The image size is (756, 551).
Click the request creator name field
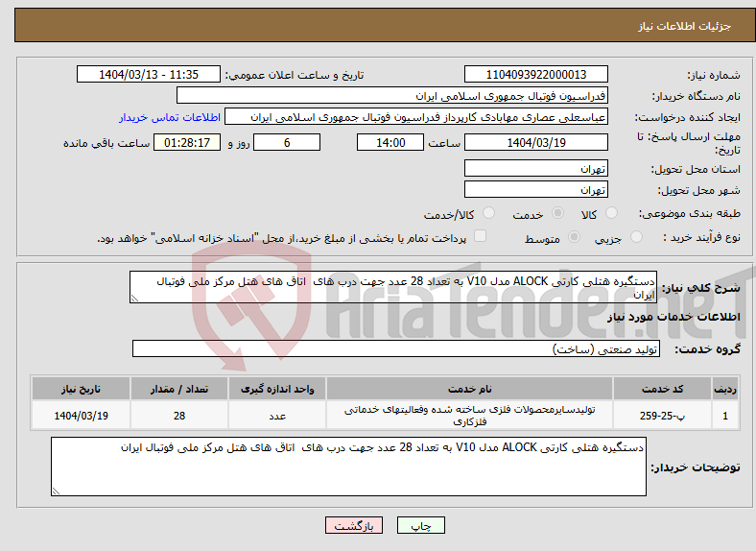(416, 117)
